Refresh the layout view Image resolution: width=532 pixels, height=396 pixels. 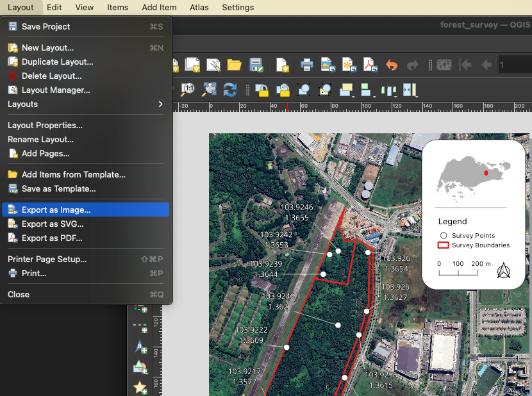click(x=230, y=89)
